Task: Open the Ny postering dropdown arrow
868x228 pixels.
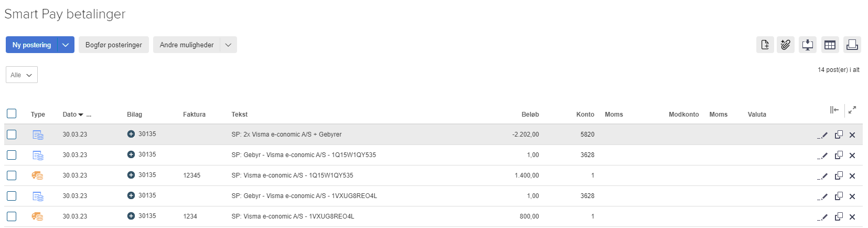Action: click(x=66, y=45)
